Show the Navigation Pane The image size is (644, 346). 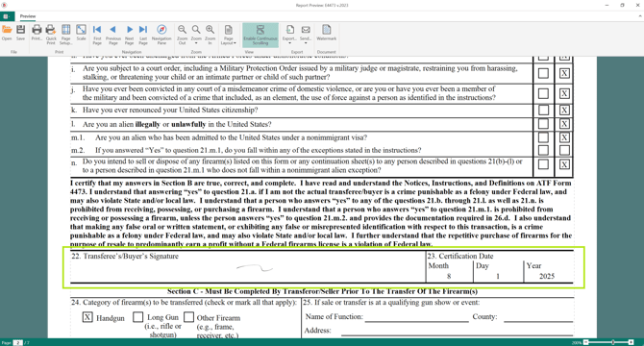click(x=161, y=35)
